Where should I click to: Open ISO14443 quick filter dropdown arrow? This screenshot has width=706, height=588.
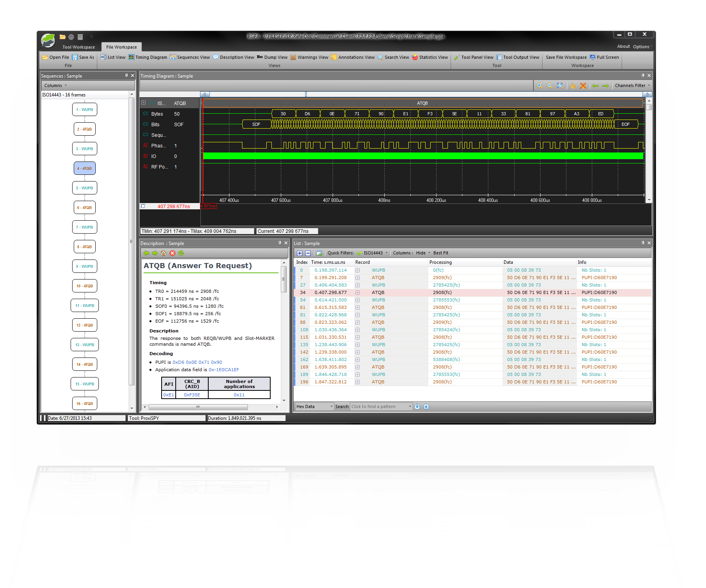click(387, 253)
